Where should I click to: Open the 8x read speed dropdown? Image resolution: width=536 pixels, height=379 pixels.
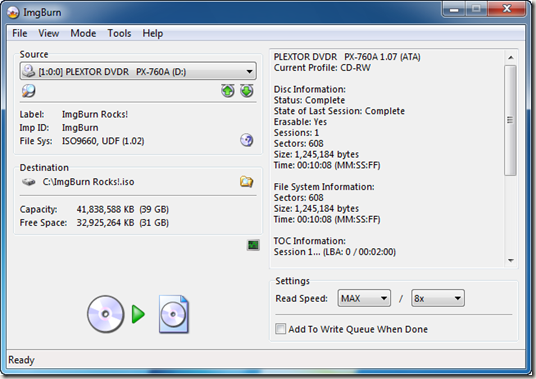438,298
